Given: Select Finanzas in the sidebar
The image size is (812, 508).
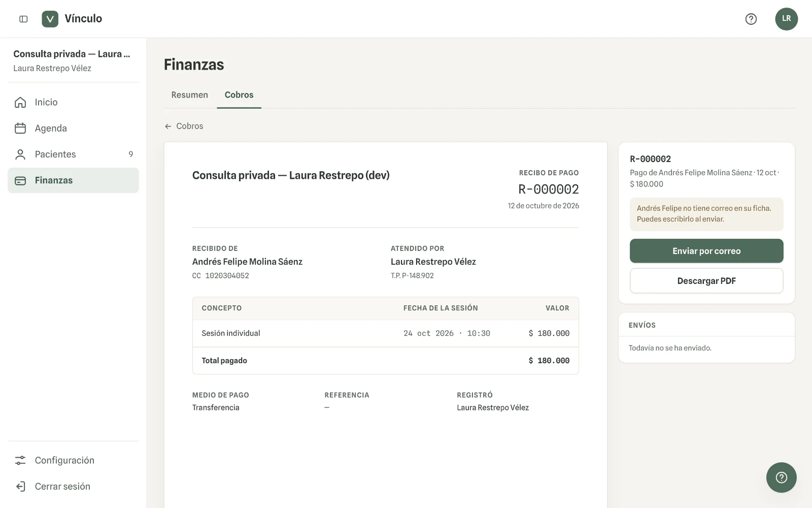Looking at the screenshot, I should click(x=73, y=180).
